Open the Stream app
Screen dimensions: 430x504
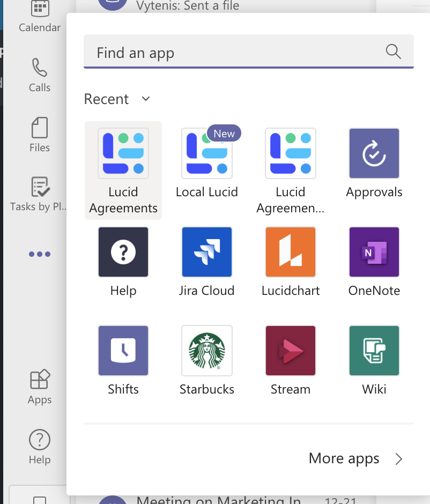pos(291,361)
